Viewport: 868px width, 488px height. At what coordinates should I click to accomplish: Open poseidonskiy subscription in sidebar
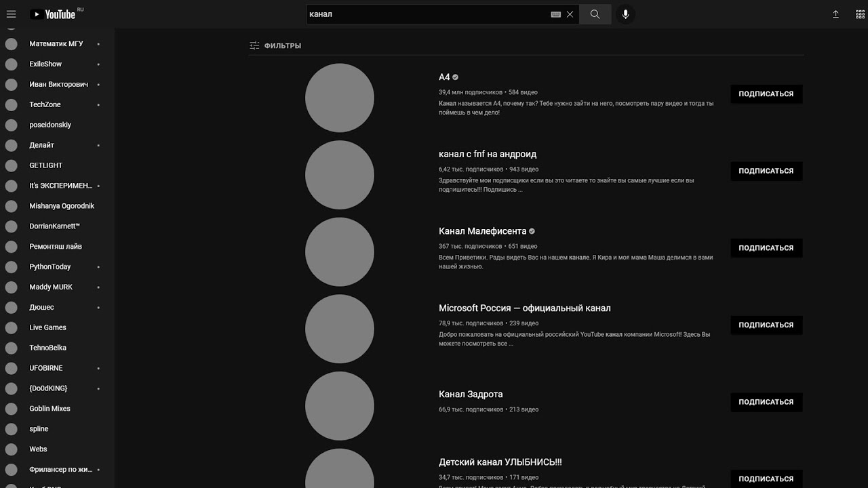(57, 125)
